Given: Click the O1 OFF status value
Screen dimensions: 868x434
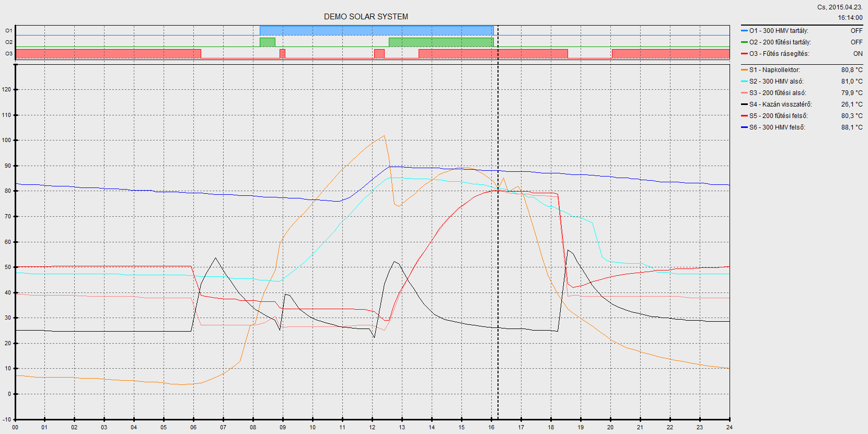Looking at the screenshot, I should [x=857, y=31].
